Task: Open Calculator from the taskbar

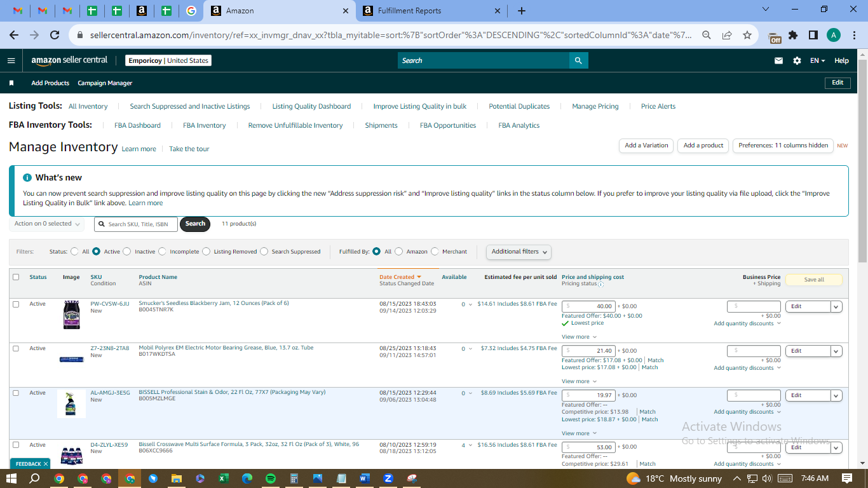Action: pos(294,478)
